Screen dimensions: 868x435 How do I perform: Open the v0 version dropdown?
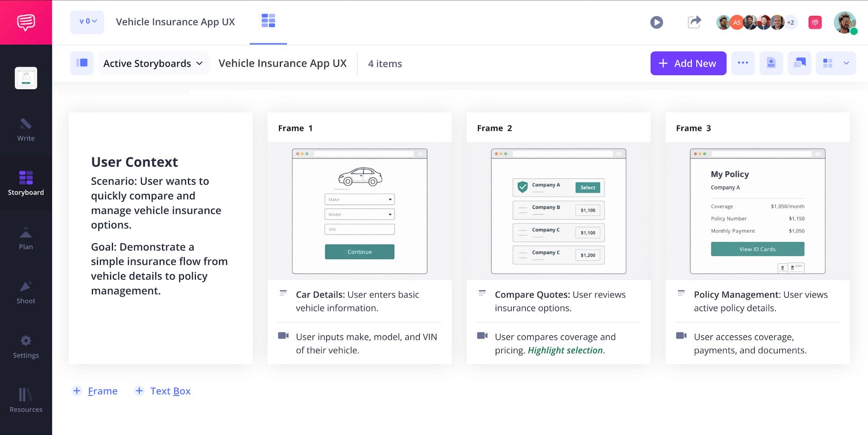tap(86, 21)
